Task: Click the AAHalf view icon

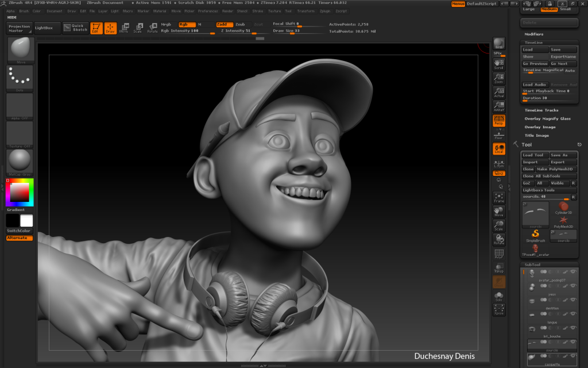Action: coord(499,106)
